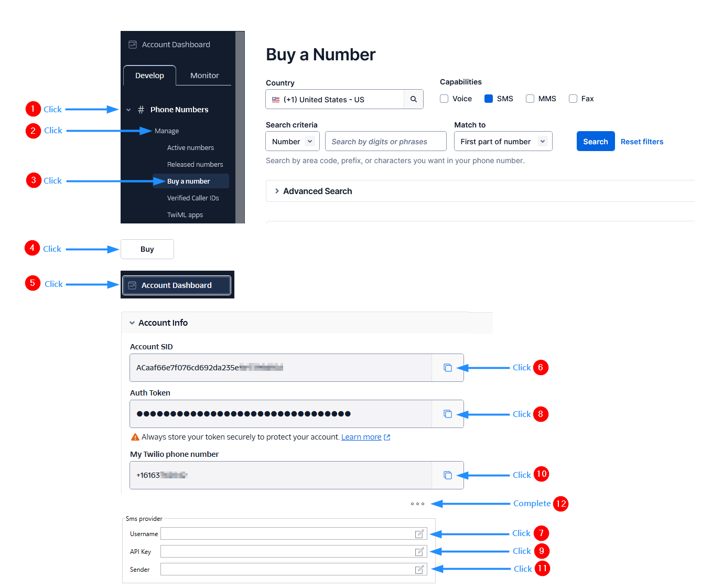Copy the Auth Token value
This screenshot has width=701, height=588.
point(447,414)
